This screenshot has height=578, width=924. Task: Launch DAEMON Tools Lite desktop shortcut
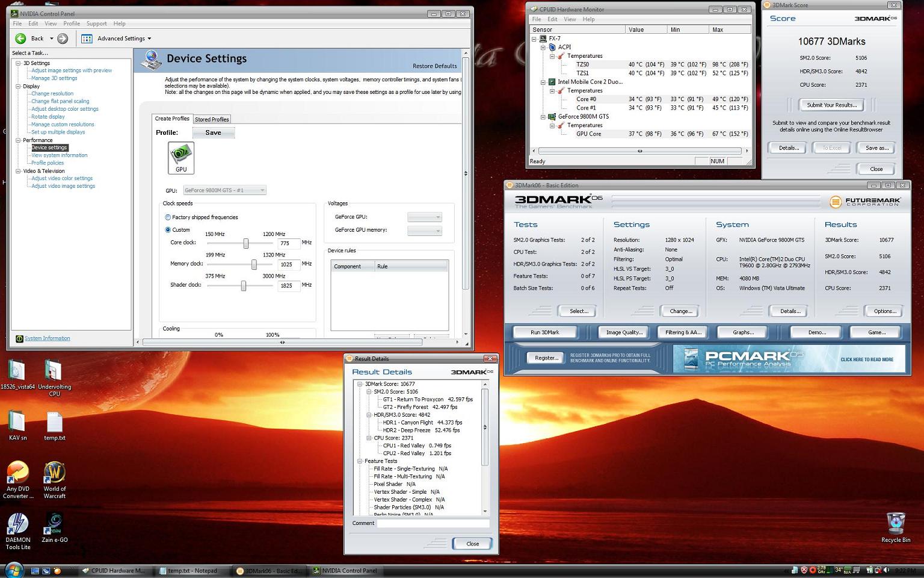click(x=17, y=531)
